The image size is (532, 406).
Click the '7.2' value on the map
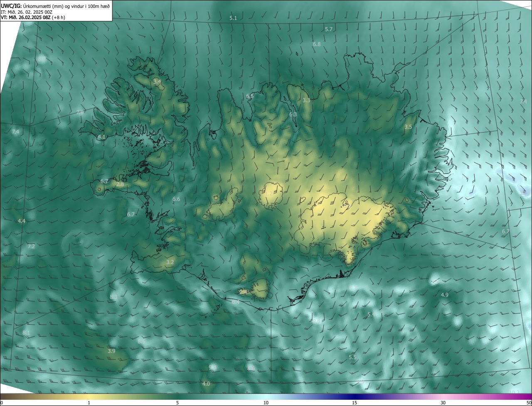[31, 246]
